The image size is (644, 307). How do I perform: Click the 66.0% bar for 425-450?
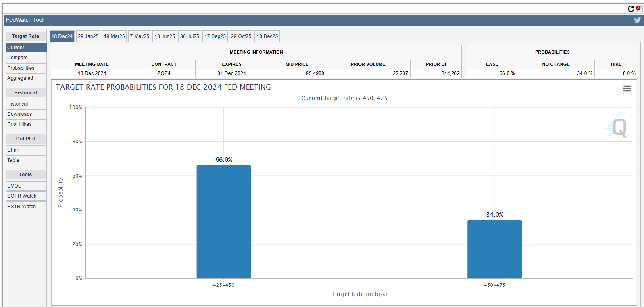(x=223, y=221)
